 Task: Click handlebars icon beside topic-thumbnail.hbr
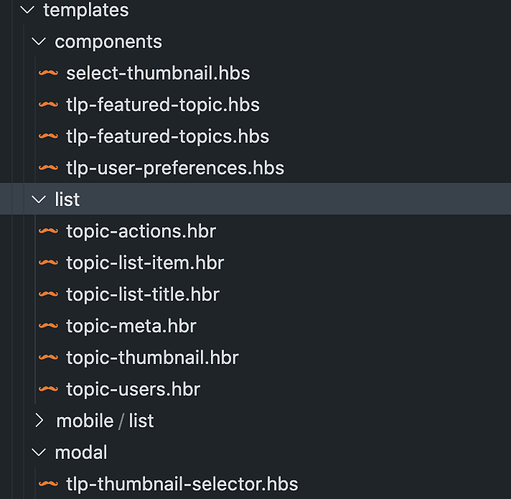[48, 357]
